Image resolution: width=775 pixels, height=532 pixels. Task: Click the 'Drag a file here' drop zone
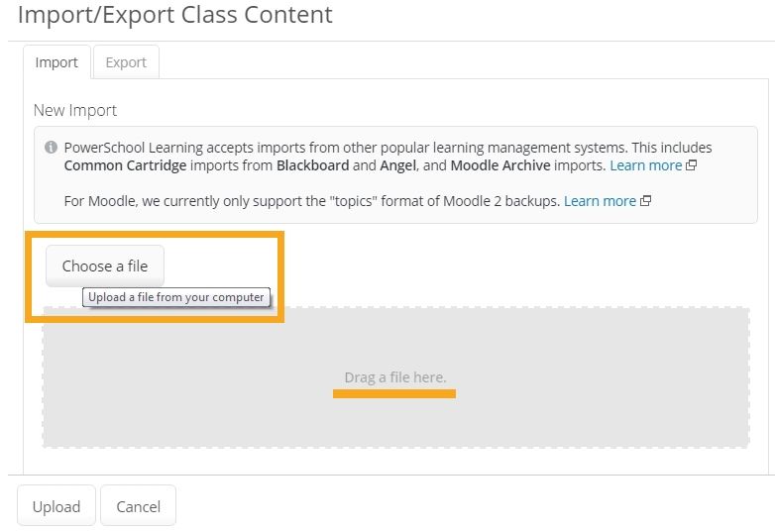(x=395, y=377)
